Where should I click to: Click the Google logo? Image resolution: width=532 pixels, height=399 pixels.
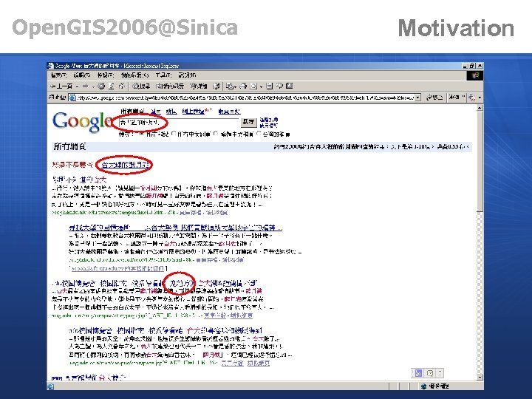coord(83,121)
